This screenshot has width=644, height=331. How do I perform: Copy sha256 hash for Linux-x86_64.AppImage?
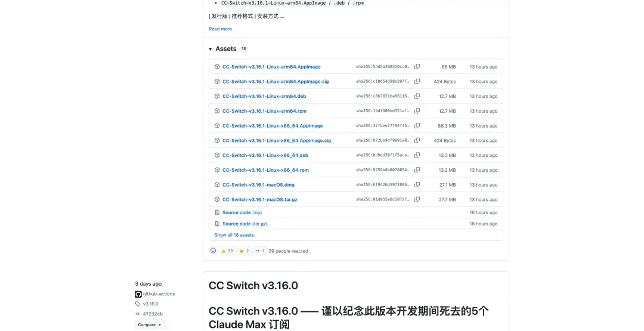pyautogui.click(x=417, y=126)
